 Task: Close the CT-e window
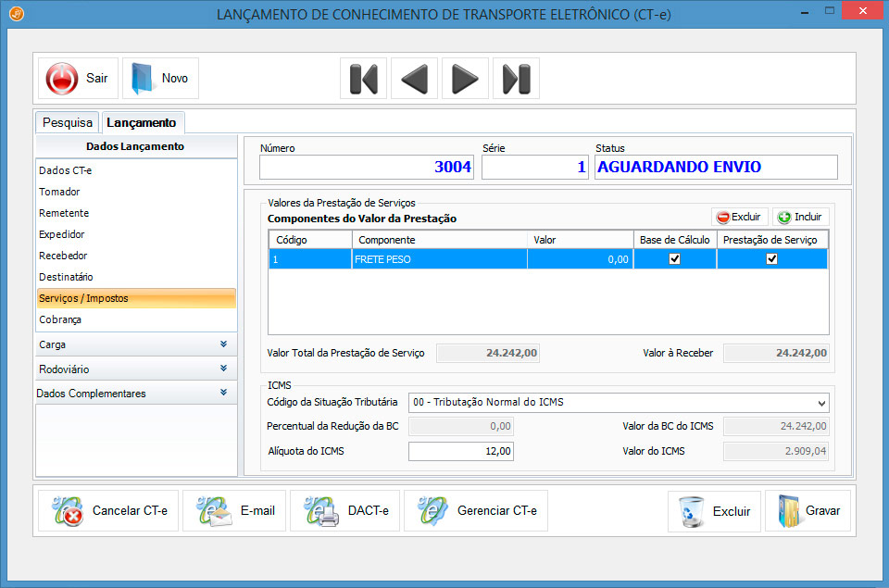pyautogui.click(x=862, y=11)
